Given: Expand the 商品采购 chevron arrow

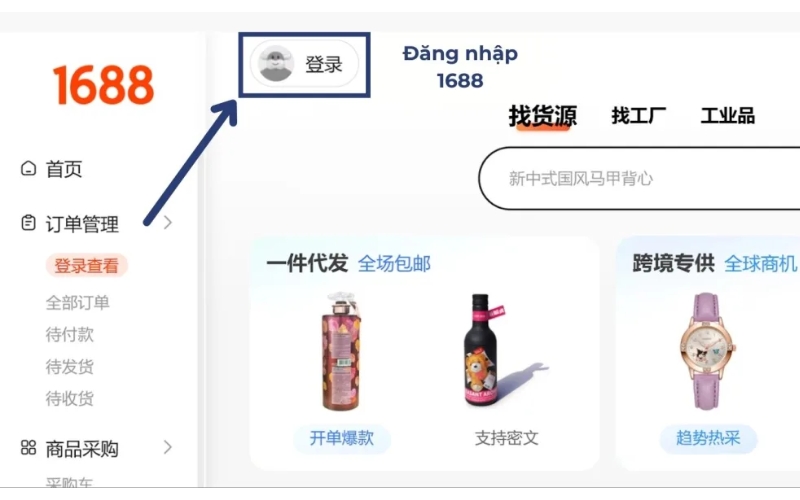Looking at the screenshot, I should (168, 447).
